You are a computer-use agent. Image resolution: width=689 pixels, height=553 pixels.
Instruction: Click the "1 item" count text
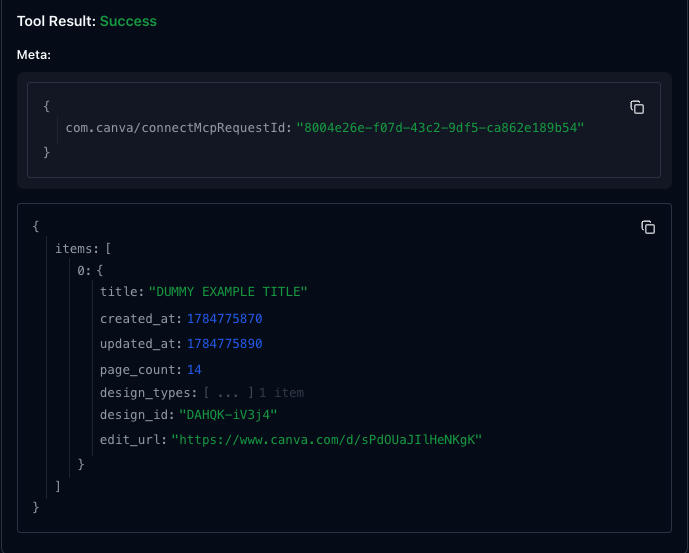point(281,393)
